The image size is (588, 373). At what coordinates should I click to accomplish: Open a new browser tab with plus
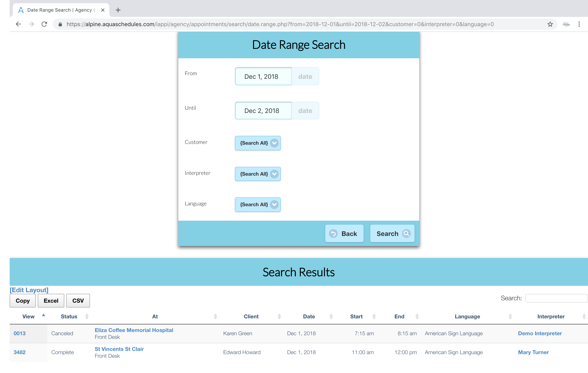coord(118,10)
